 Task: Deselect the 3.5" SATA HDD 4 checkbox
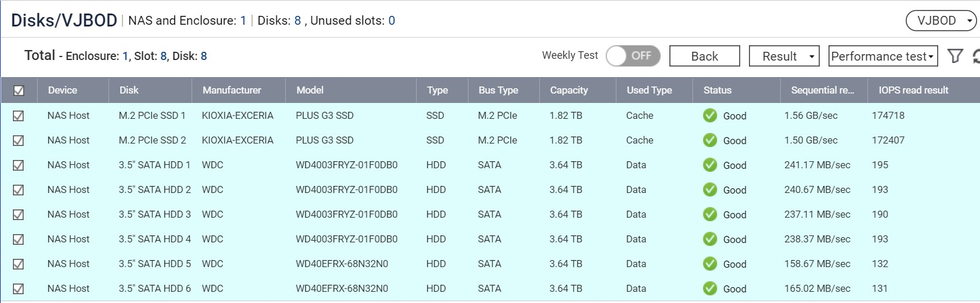tap(19, 239)
